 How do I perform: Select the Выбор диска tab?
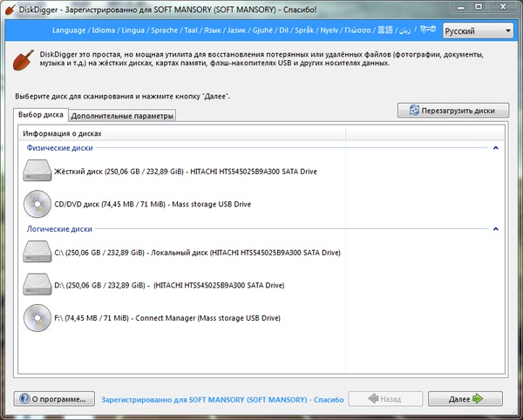click(x=40, y=115)
